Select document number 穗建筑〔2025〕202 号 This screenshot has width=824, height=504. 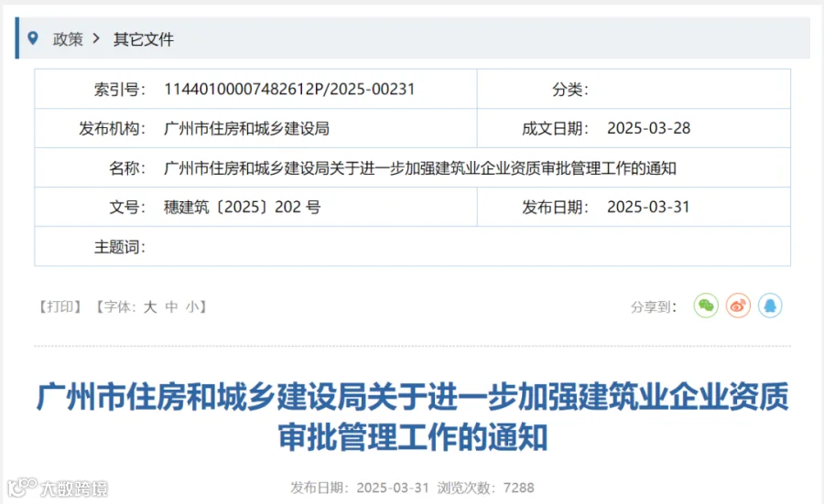tap(243, 208)
